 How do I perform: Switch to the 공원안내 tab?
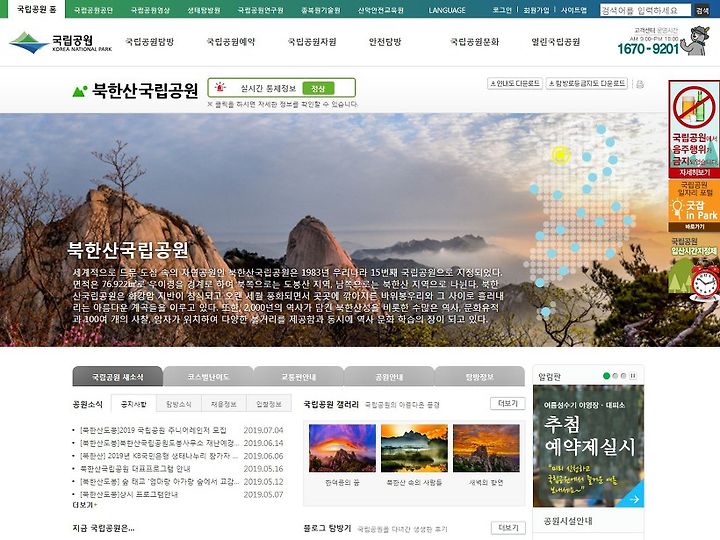(x=389, y=377)
